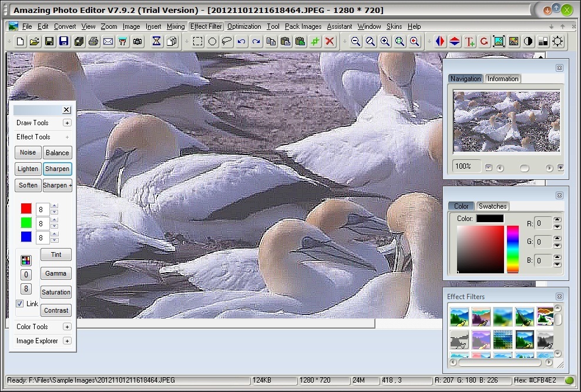
Task: Switch to the Information tab
Action: (x=503, y=78)
